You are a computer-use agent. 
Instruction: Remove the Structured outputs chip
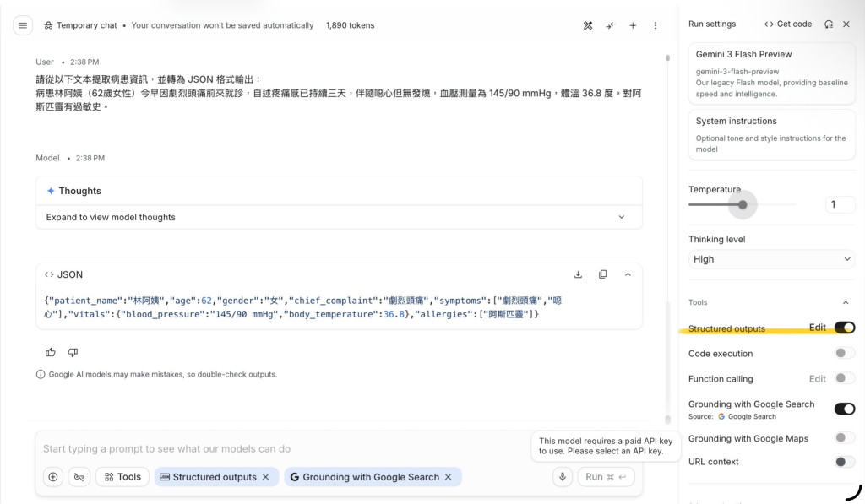pos(266,477)
